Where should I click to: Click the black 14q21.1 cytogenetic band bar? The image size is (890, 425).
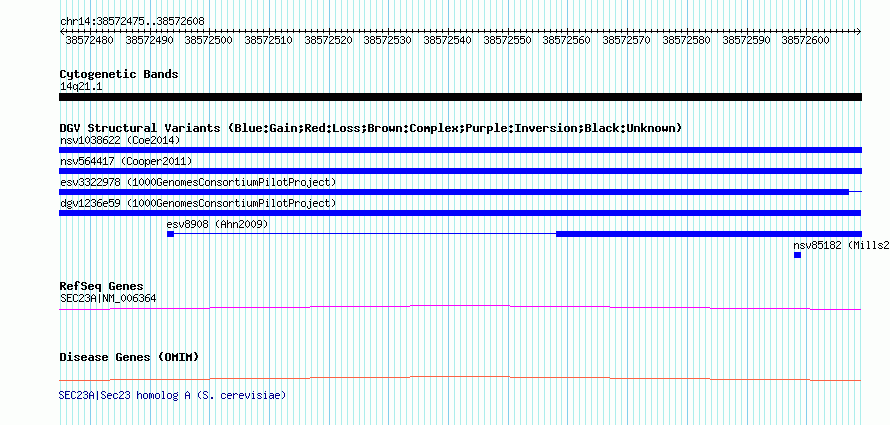[460, 97]
